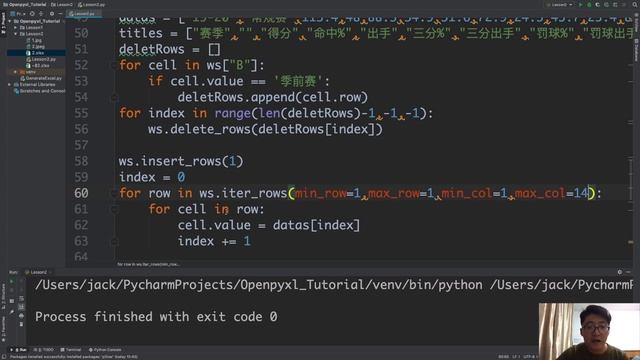Start debugging with the green bug icon
This screenshot has width=640, height=360.
coord(589,4)
